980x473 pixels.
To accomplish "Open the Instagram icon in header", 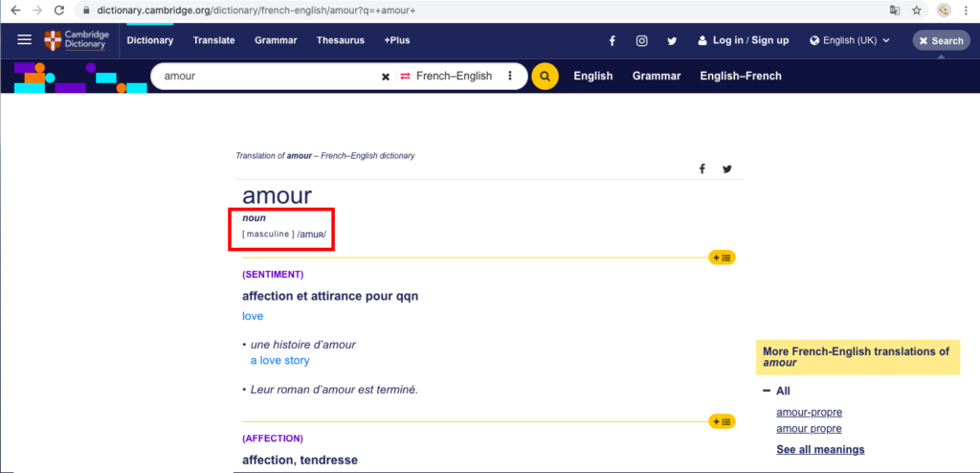I will coord(642,40).
